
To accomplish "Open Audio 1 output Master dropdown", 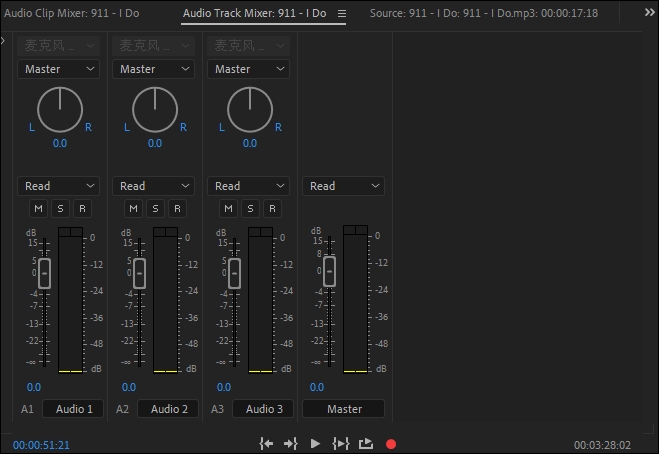I will tap(58, 69).
